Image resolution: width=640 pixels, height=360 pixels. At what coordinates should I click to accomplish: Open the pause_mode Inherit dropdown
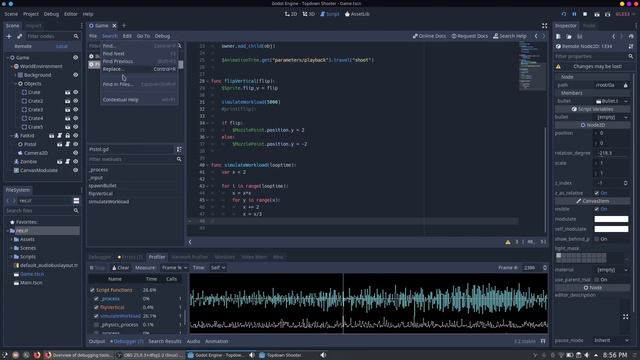pyautogui.click(x=611, y=340)
